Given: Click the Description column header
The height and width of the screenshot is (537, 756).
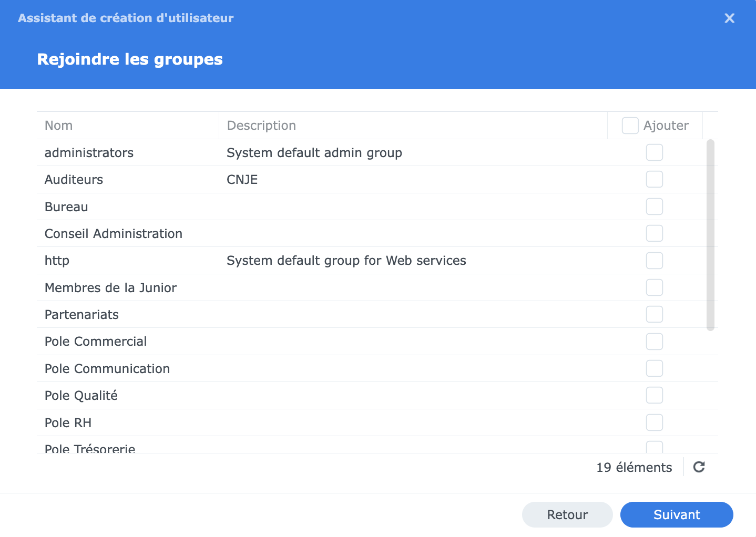Looking at the screenshot, I should (413, 126).
